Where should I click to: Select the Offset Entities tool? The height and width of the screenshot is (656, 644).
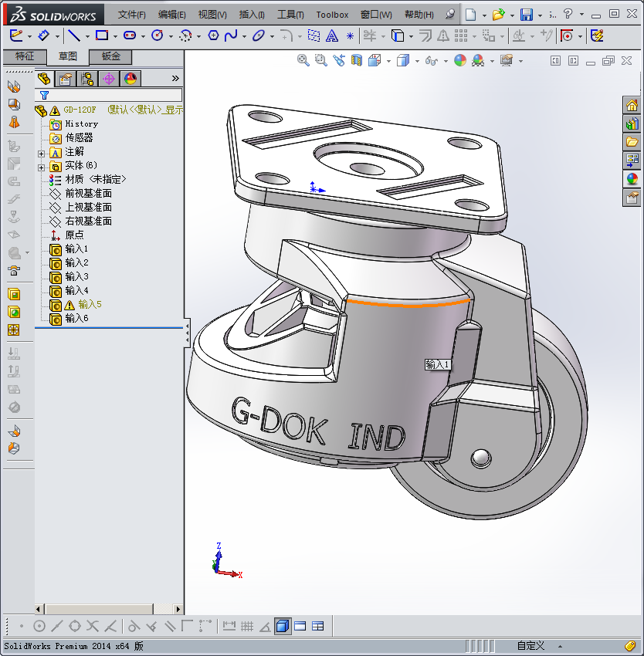tap(425, 36)
